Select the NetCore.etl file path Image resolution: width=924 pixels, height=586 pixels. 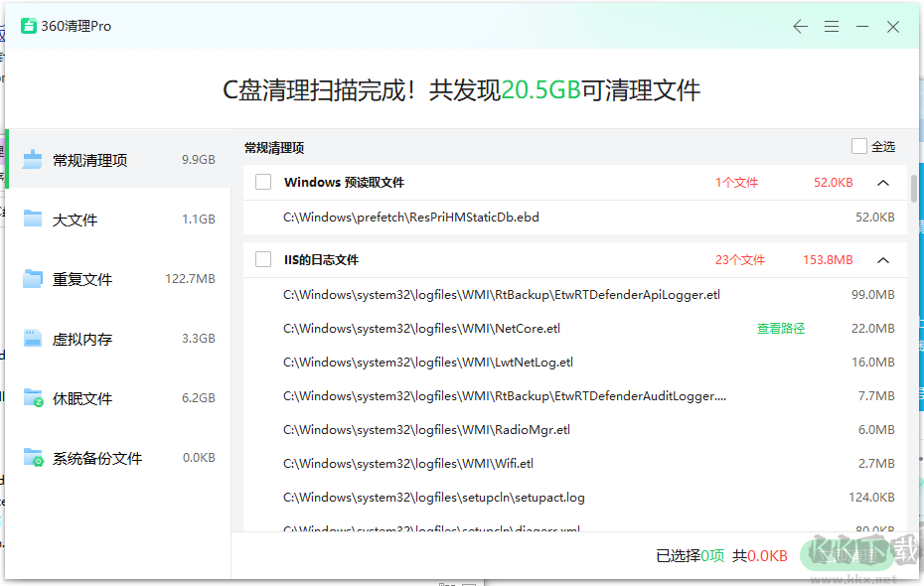pos(421,328)
